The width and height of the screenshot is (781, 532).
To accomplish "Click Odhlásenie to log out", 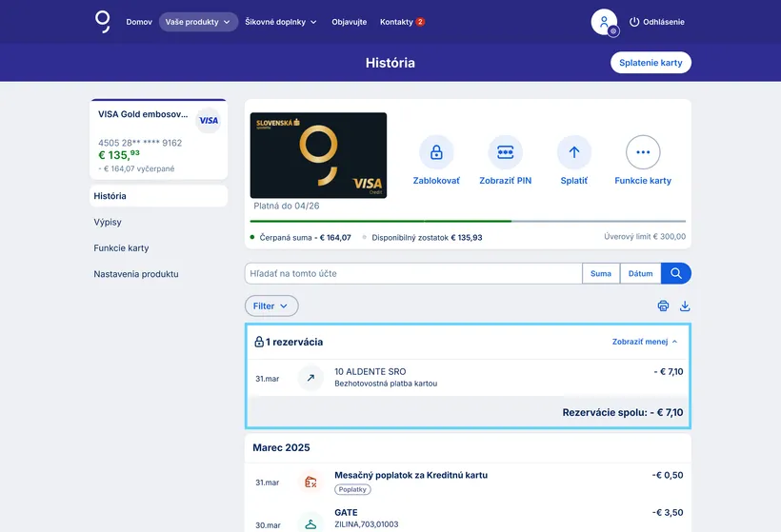I will coord(656,22).
